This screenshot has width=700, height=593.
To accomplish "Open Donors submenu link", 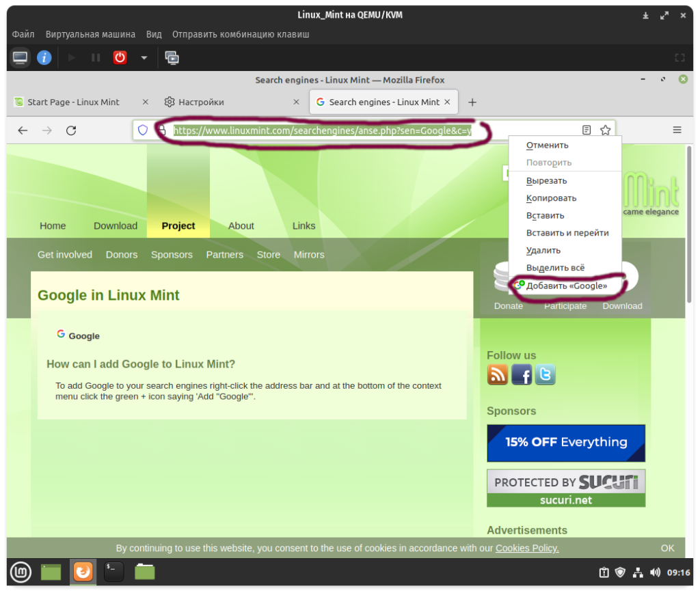I will pyautogui.click(x=122, y=255).
